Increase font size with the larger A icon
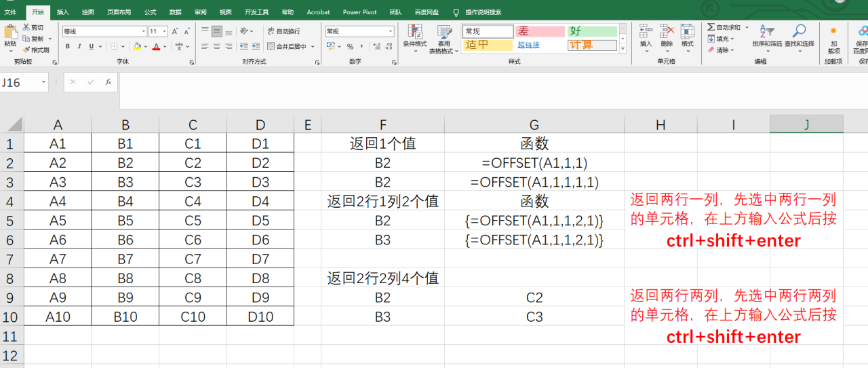This screenshot has width=868, height=368. click(175, 31)
